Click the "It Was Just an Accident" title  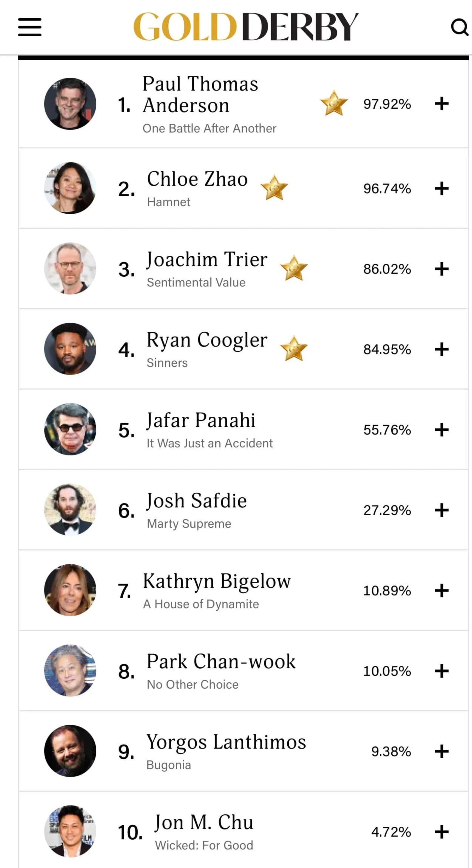209,443
